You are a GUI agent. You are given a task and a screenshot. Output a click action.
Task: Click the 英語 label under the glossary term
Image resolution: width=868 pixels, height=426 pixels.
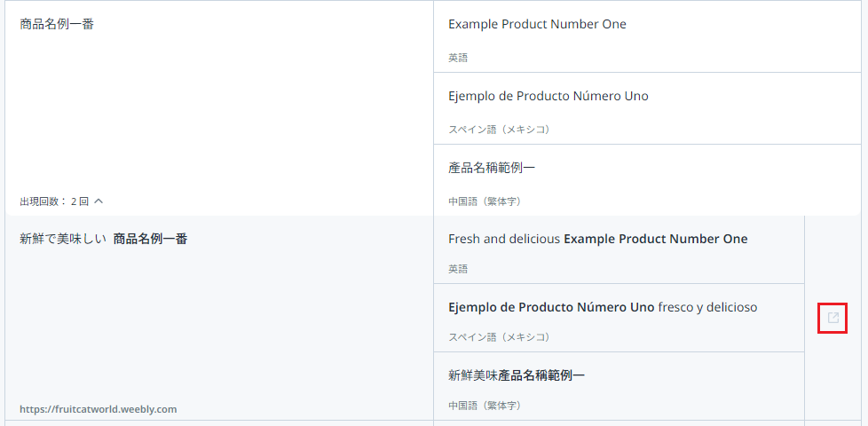click(x=458, y=58)
